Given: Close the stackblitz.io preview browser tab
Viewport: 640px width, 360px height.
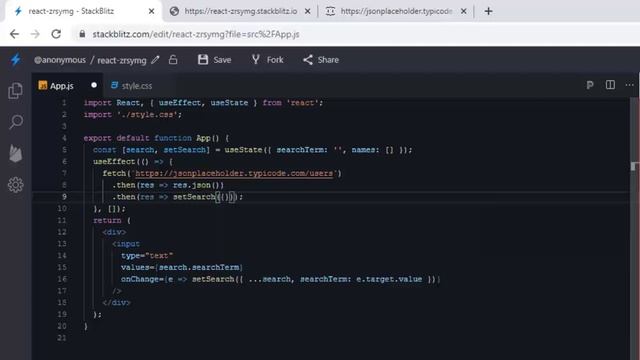Looking at the screenshot, I should click(x=308, y=11).
